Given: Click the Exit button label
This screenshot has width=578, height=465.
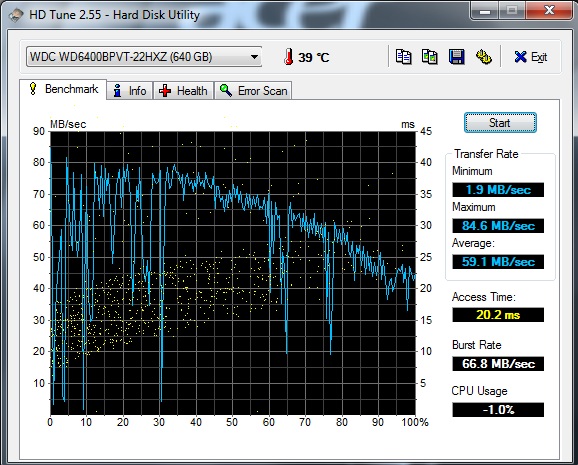Looking at the screenshot, I should [539, 57].
